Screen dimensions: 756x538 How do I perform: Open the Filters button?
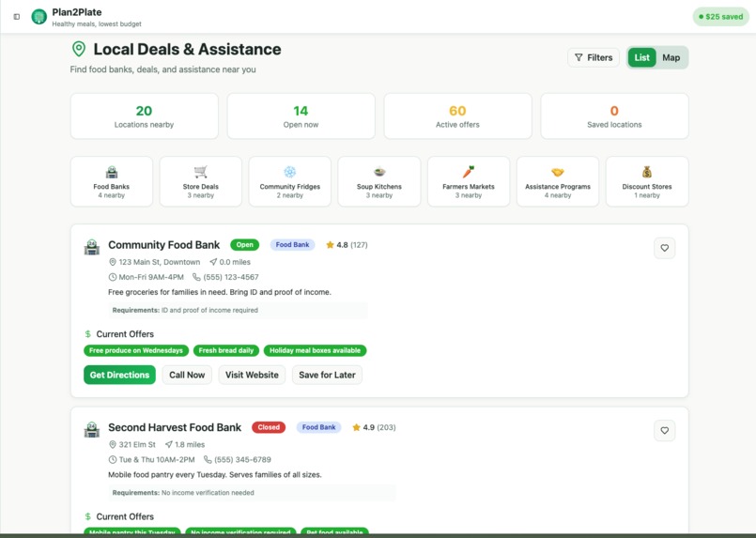coord(593,57)
